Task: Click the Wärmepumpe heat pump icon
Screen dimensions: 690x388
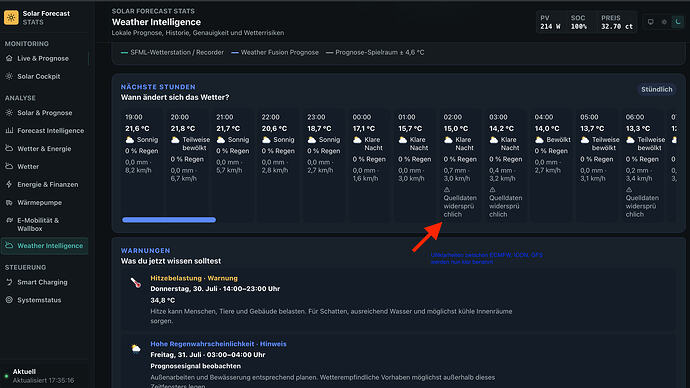Action: 9,203
